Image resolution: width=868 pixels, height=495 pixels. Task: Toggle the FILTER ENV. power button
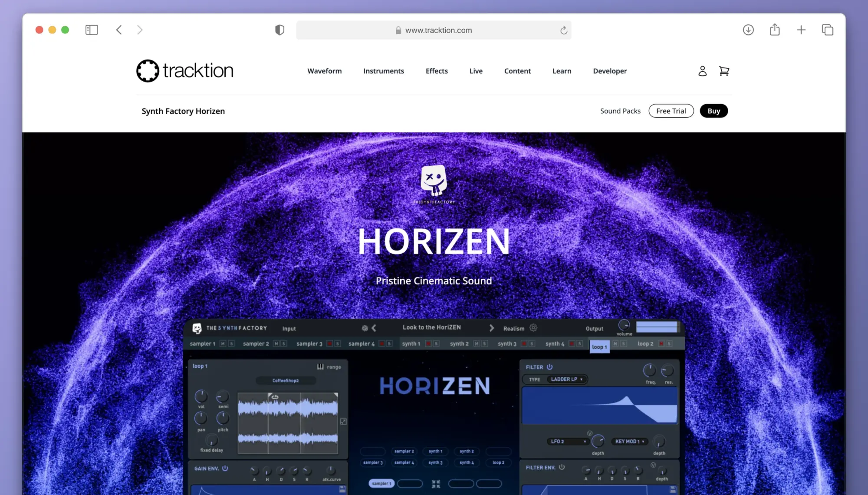[562, 467]
